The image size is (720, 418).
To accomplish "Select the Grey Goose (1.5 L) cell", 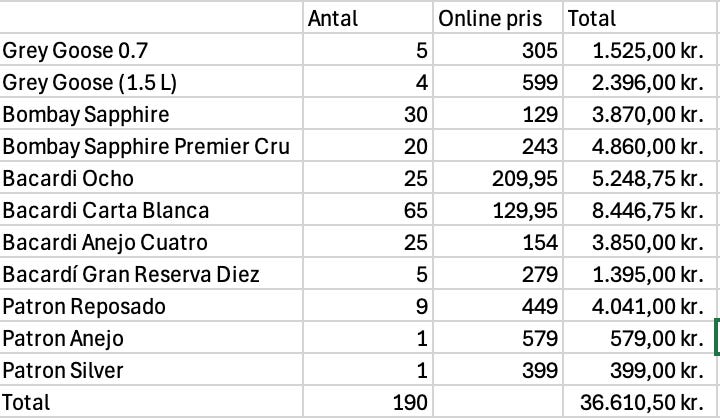I will pyautogui.click(x=150, y=82).
